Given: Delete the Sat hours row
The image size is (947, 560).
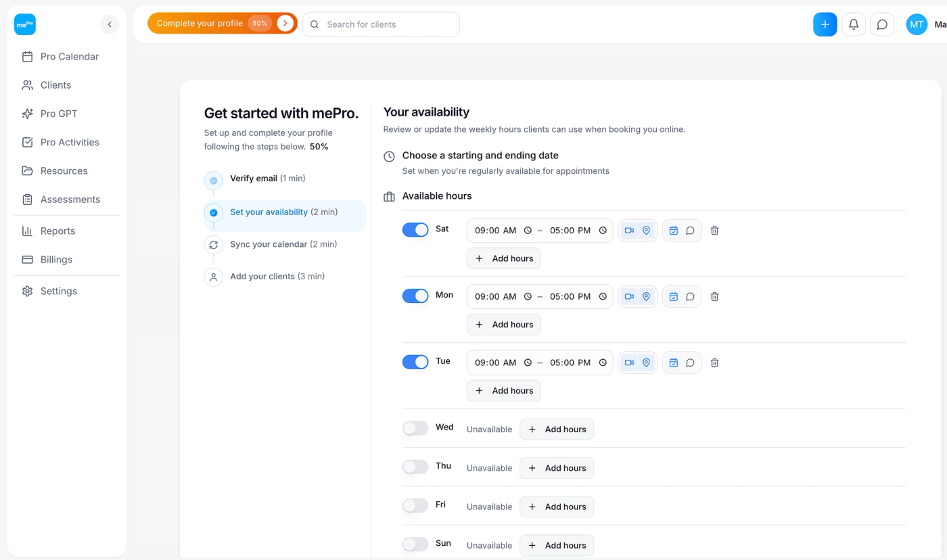Looking at the screenshot, I should click(715, 231).
